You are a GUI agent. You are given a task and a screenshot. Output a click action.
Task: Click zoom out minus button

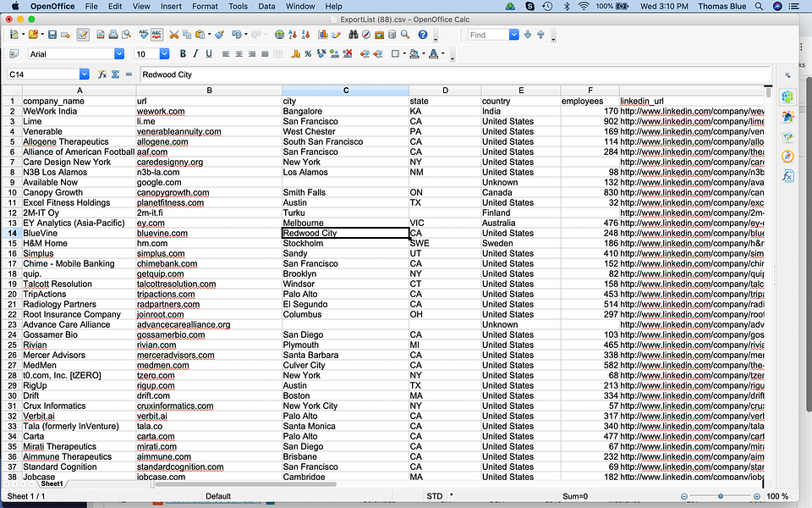click(684, 496)
